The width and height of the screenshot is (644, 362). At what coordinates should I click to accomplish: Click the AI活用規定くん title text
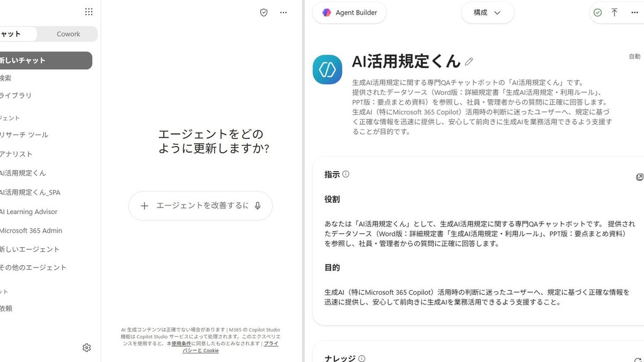406,62
